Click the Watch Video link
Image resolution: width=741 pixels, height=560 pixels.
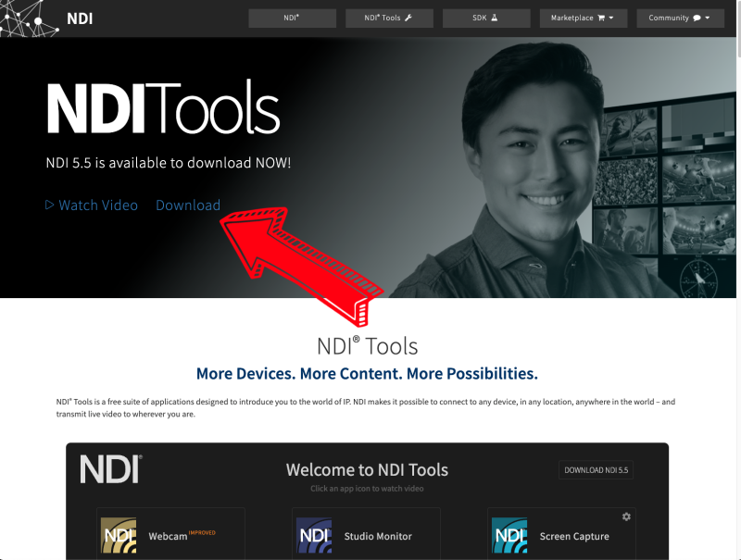click(x=98, y=205)
